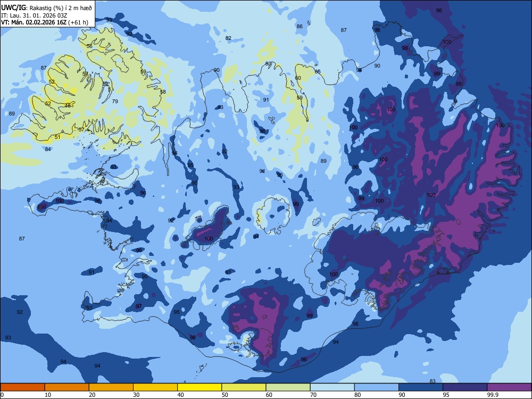Pick the pale green 60–70 legend swatch
This screenshot has width=532, height=399.
coord(288,387)
